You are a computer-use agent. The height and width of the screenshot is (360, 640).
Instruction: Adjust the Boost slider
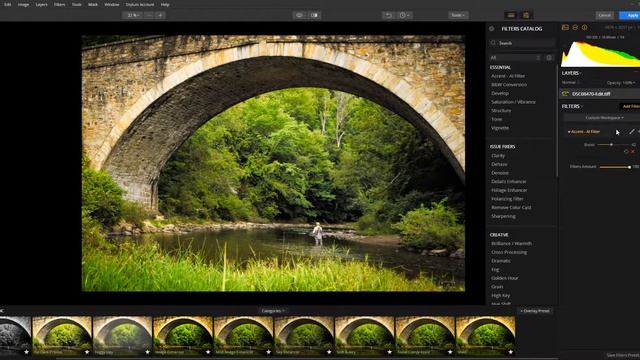611,144
